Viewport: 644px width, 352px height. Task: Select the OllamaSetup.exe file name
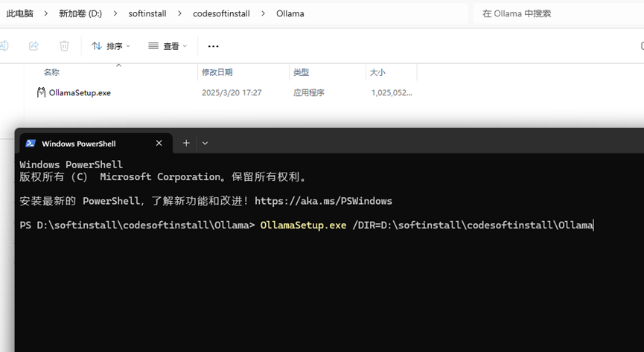pyautogui.click(x=80, y=93)
